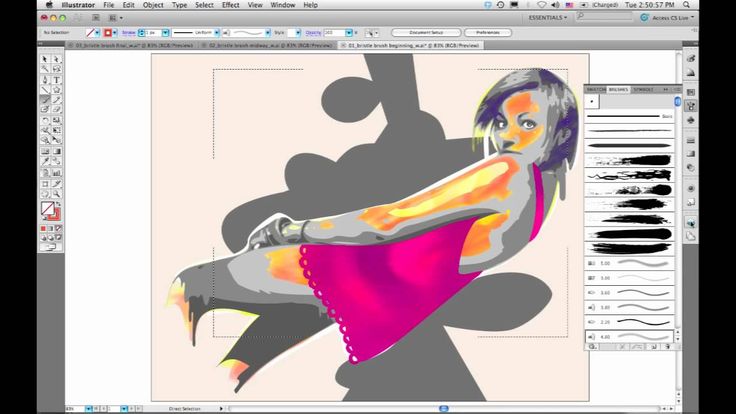
Task: Select the Blob Brush tool
Action: pos(45,109)
